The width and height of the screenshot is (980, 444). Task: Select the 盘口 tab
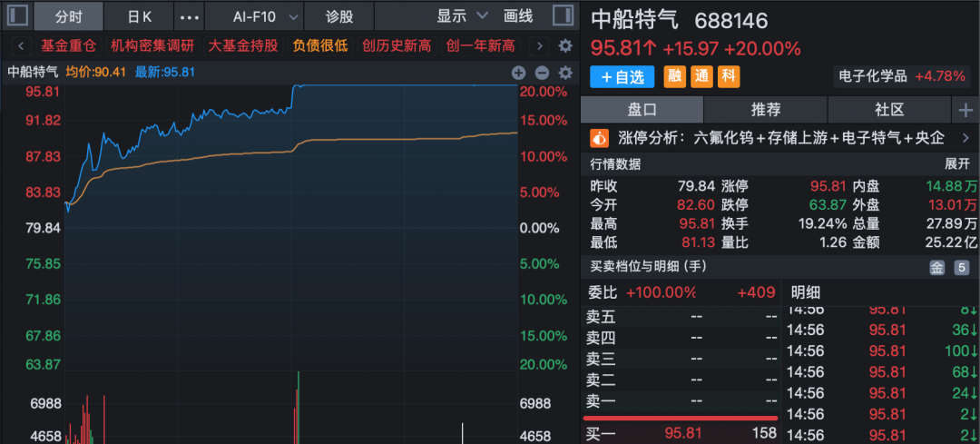pos(642,110)
